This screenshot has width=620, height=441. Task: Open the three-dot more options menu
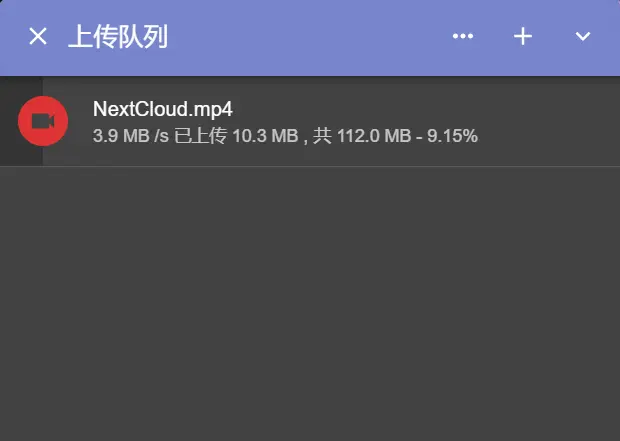(x=463, y=36)
